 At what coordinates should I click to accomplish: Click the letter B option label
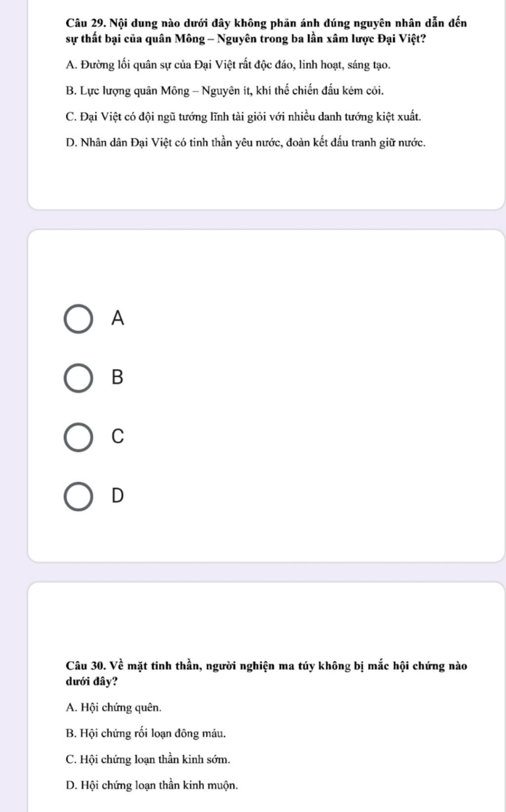[118, 377]
